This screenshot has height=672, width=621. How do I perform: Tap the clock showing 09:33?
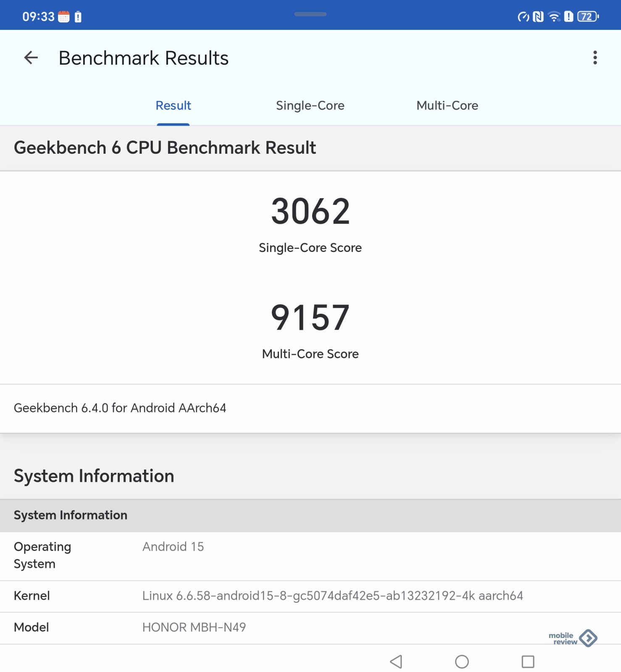click(x=38, y=17)
